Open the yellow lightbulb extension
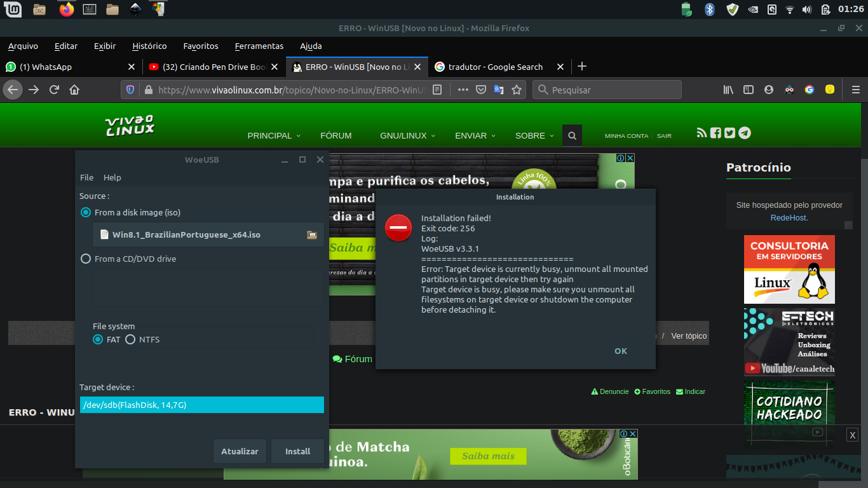Viewport: 868px width, 488px height. 829,90
